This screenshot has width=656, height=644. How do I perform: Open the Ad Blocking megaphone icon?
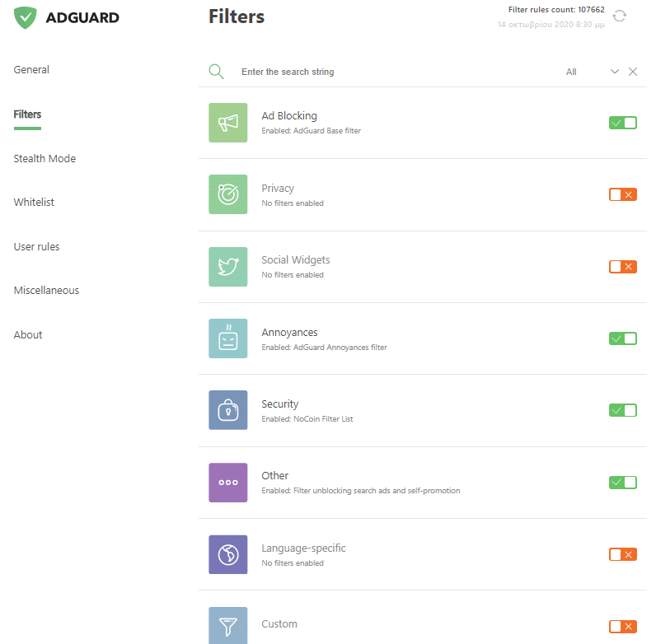tap(228, 123)
